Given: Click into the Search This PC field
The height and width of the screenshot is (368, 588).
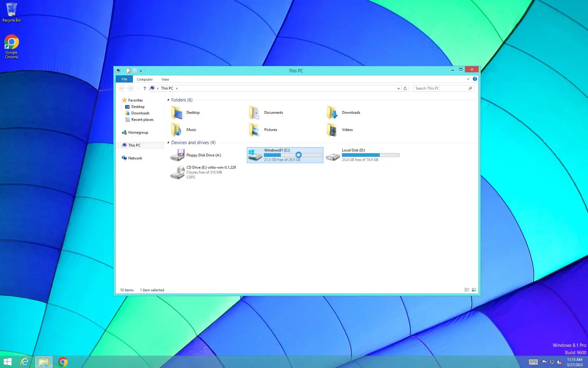Looking at the screenshot, I should tap(439, 88).
